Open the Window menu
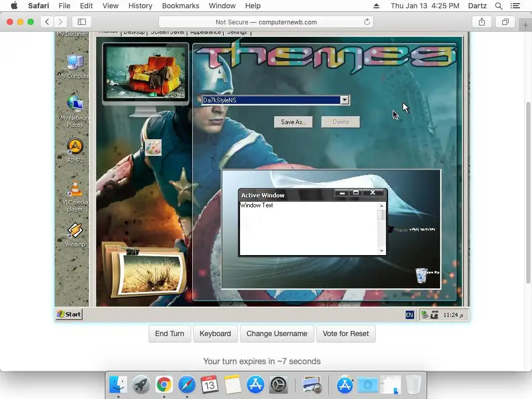This screenshot has width=532, height=399. [222, 6]
